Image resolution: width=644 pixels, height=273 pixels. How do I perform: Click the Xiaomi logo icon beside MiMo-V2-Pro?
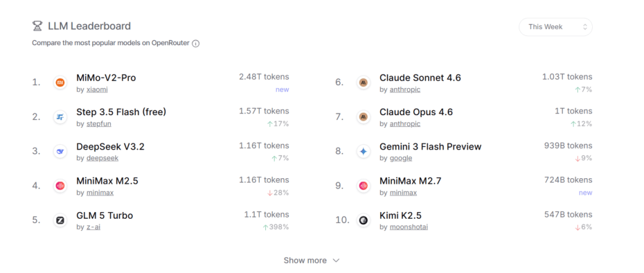tap(60, 83)
